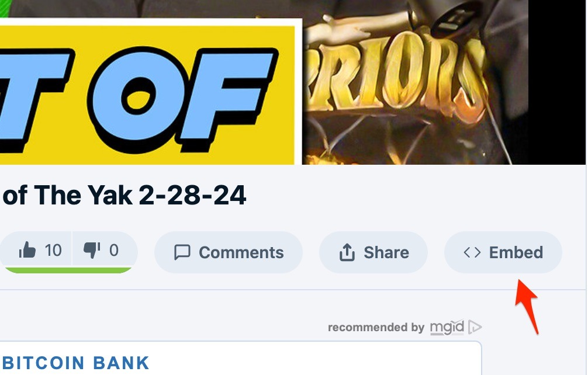Click the video title 'of The Yak 2-28-24'
The image size is (588, 375).
pyautogui.click(x=124, y=195)
